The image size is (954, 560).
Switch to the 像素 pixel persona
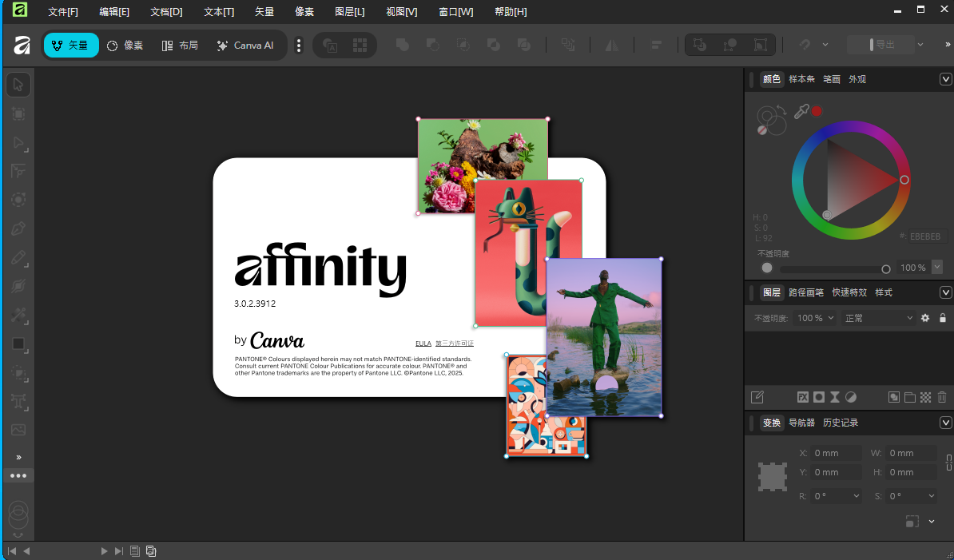[125, 45]
